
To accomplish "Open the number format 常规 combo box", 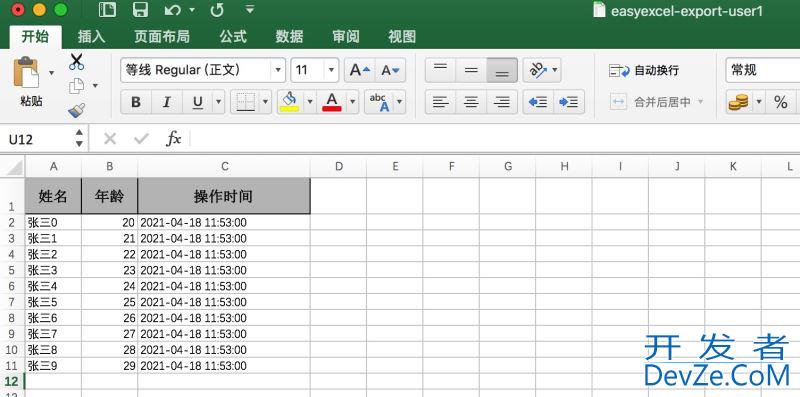I will click(762, 70).
